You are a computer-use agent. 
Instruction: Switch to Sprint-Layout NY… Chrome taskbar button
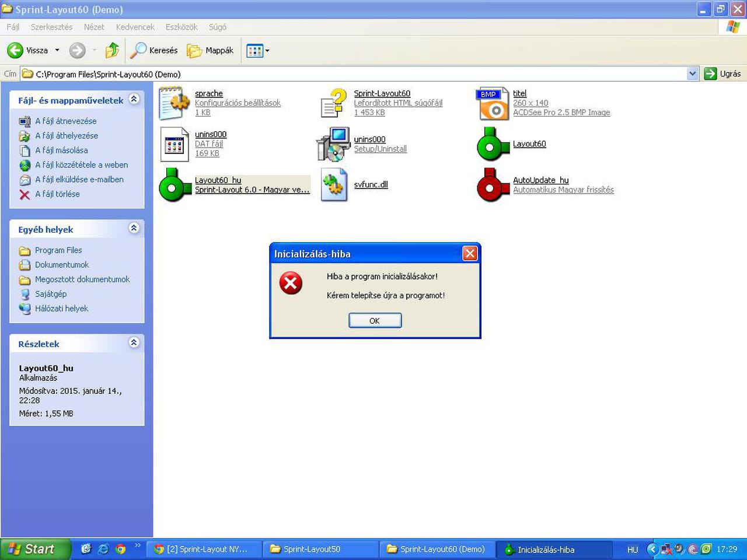[x=204, y=549]
